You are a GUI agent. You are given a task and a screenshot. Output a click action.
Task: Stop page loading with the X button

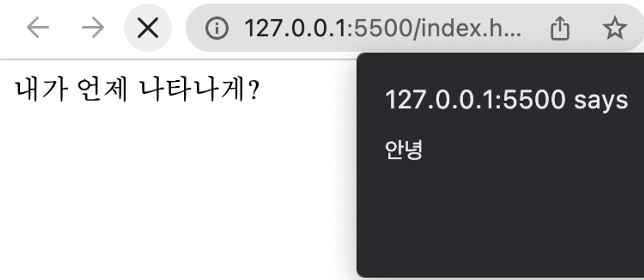148,28
